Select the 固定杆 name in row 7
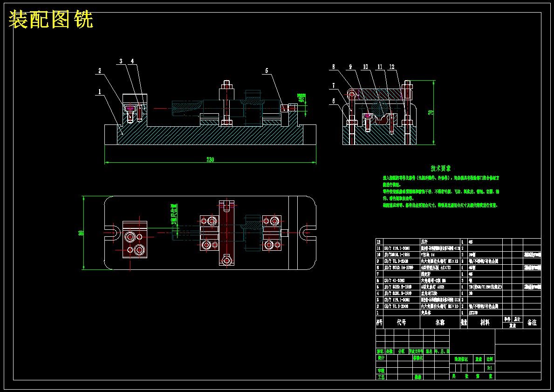 (x=426, y=274)
